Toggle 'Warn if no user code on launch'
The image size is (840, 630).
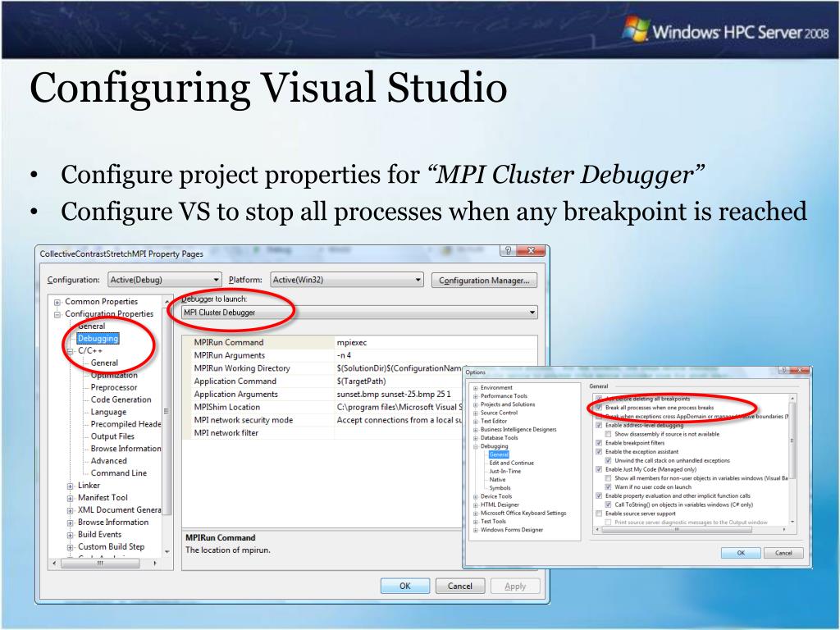point(608,487)
